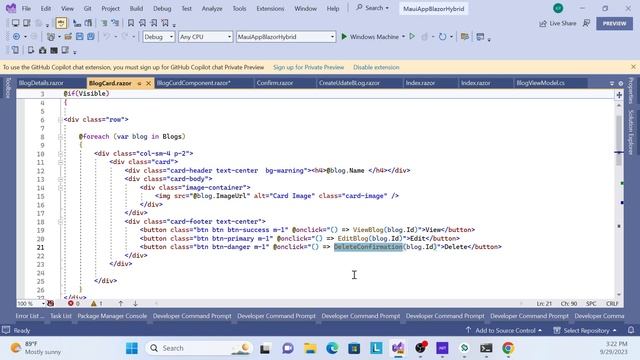
Task: Switch to Confirm.razor tab
Action: tap(275, 83)
